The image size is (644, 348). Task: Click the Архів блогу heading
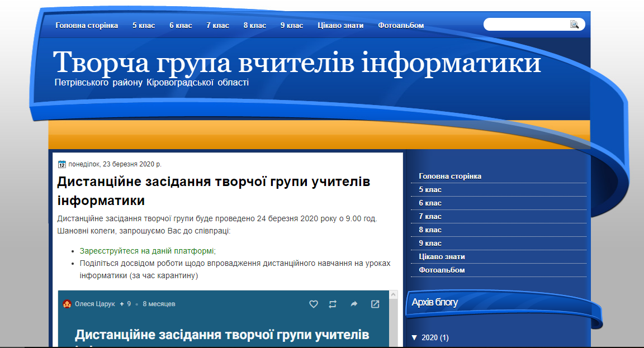click(434, 302)
